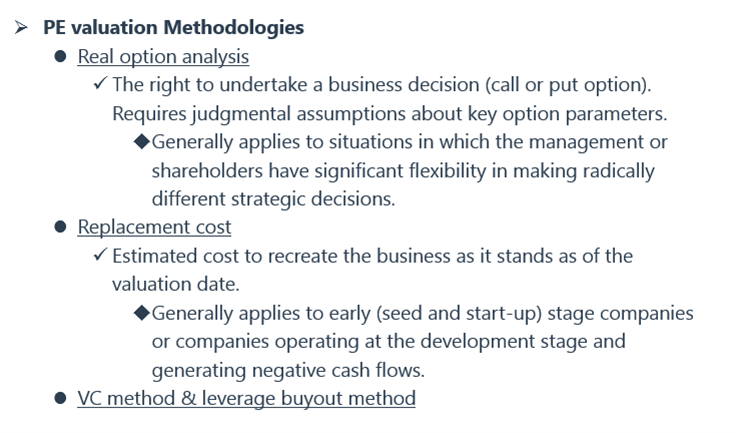Click the line 'Requires judgmental assumptions about key option parameters'
Image resolution: width=736 pixels, height=433 pixels.
pos(389,114)
